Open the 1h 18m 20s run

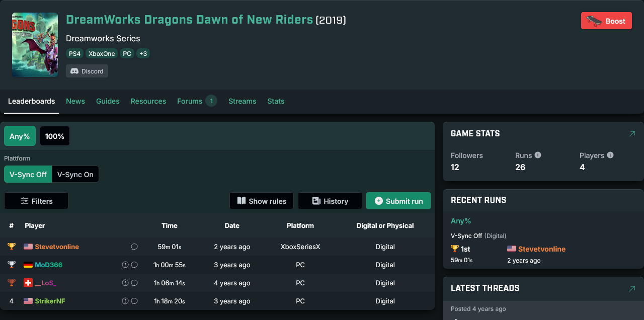pos(170,301)
